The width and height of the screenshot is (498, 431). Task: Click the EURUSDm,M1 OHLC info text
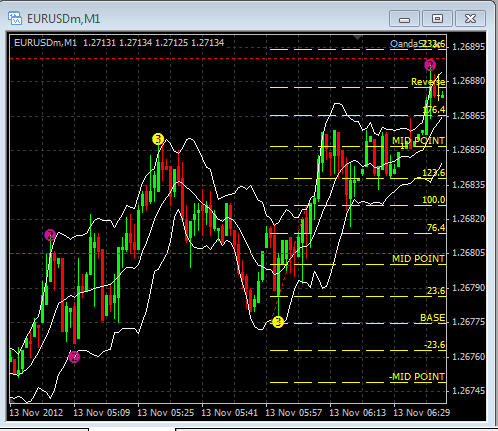(x=119, y=43)
